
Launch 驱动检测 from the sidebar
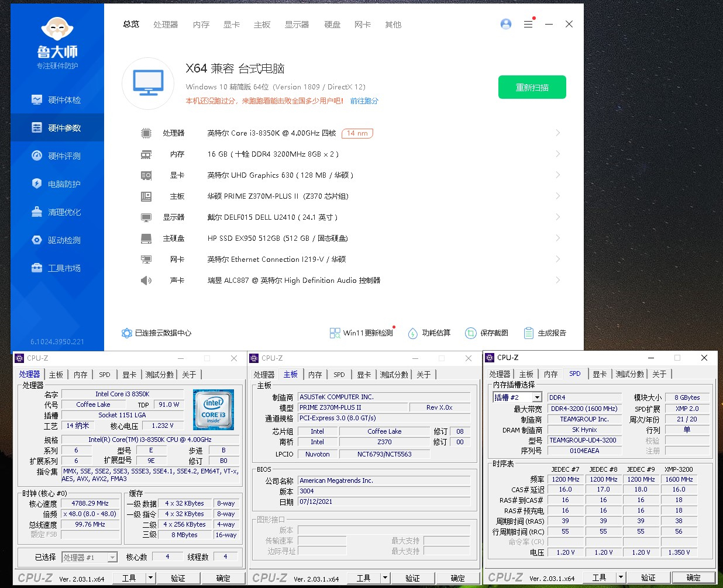[57, 240]
